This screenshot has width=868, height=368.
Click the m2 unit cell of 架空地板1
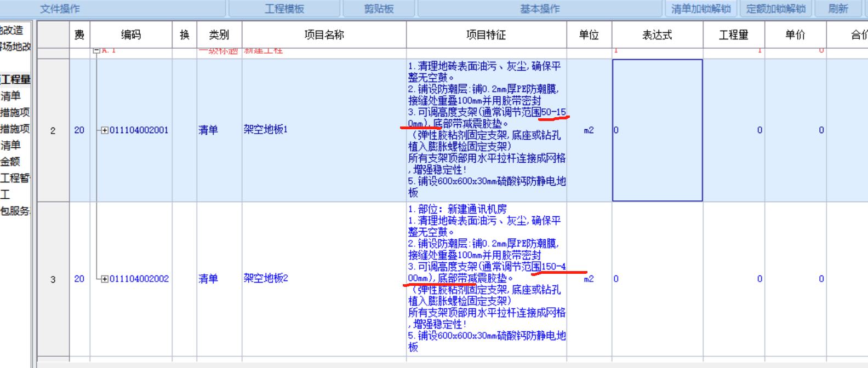589,130
